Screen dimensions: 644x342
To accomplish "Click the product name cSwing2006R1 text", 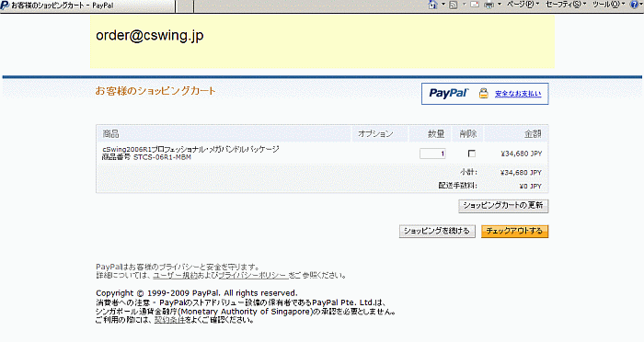I will (190, 149).
